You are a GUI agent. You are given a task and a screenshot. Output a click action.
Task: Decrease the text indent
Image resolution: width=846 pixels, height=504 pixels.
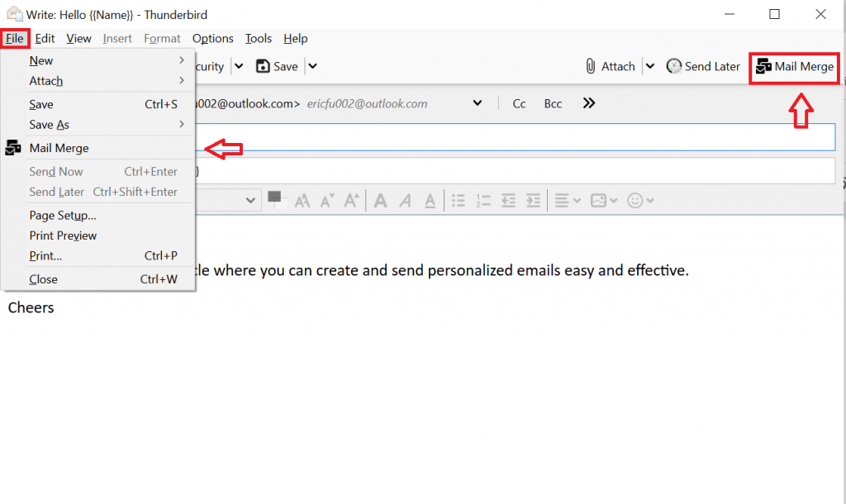point(507,200)
